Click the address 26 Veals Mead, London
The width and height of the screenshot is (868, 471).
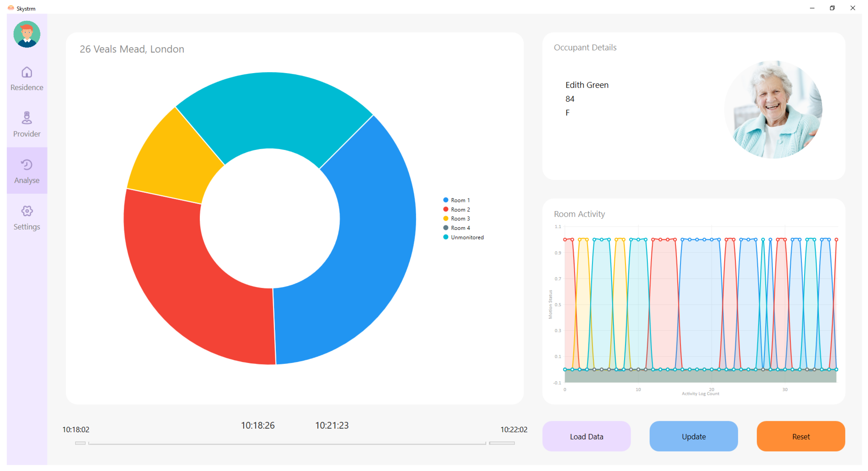pyautogui.click(x=132, y=49)
